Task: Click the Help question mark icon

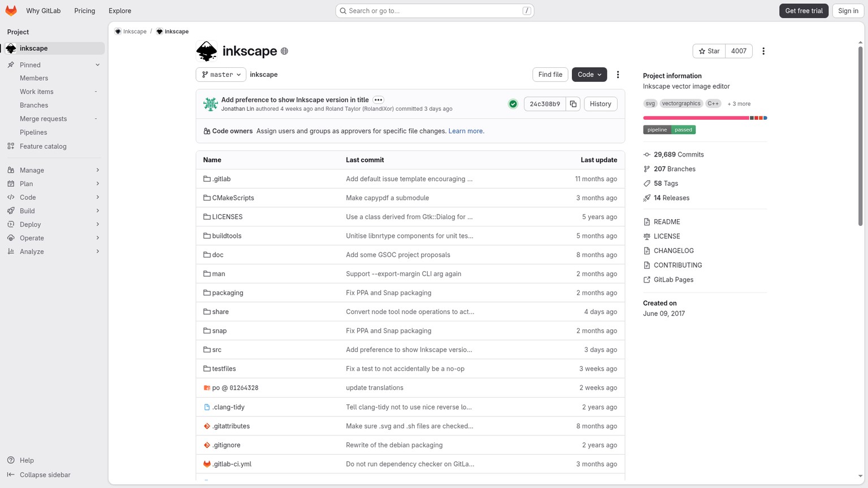Action: tap(11, 460)
